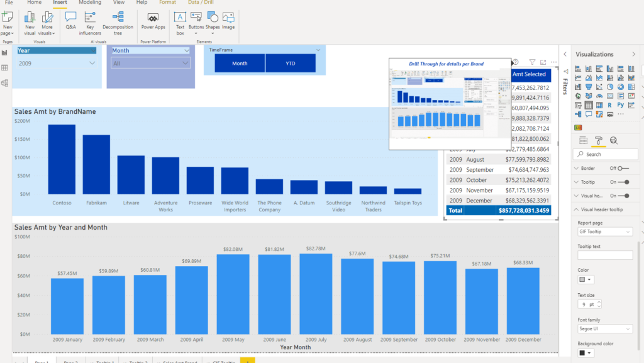Switch to the Format ribbon tab

coord(167,3)
